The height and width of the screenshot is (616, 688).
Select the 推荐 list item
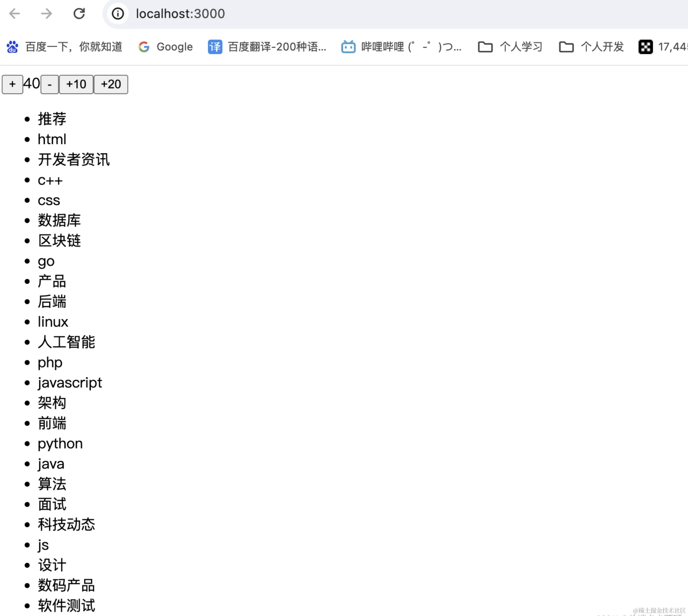(52, 119)
